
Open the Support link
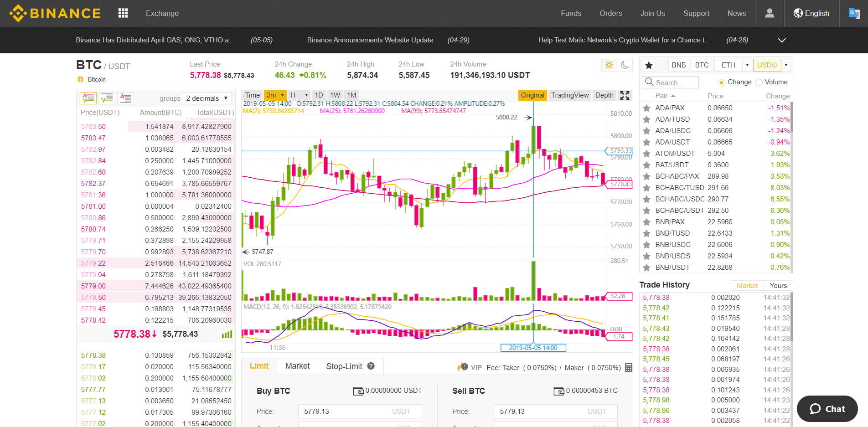tap(696, 13)
